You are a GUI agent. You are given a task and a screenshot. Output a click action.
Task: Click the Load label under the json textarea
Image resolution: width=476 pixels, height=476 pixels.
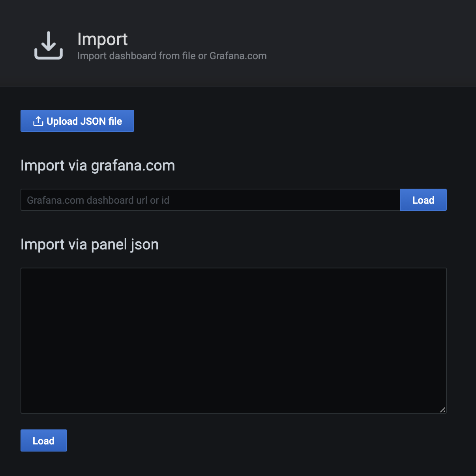tap(43, 441)
